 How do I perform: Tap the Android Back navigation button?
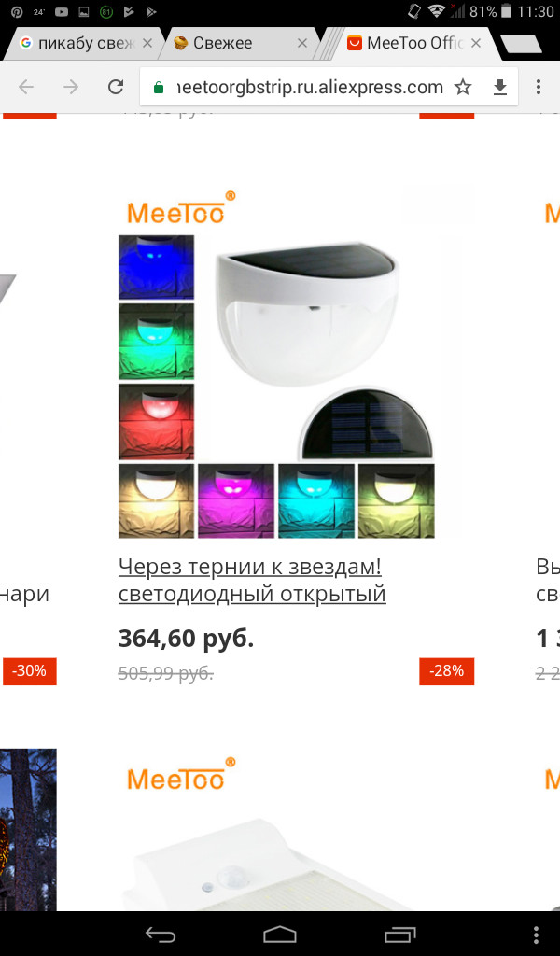[x=160, y=934]
